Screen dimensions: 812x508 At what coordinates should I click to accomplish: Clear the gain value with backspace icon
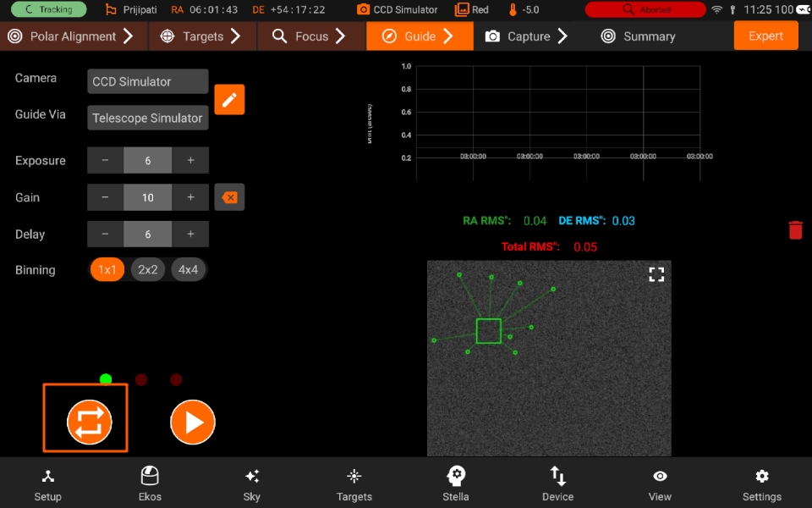click(x=229, y=197)
